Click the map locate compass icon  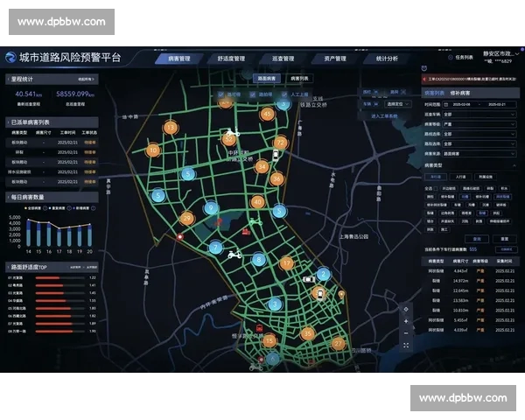click(x=405, y=308)
